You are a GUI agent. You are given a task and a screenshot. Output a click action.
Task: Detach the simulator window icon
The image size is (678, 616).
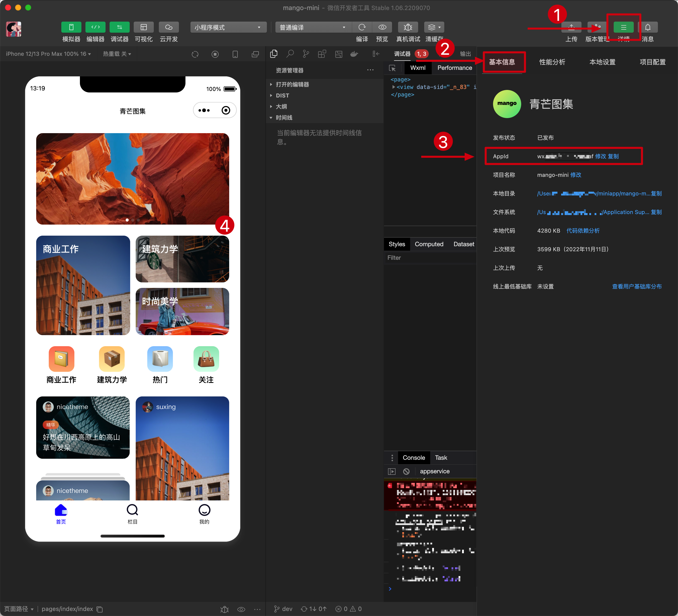255,54
